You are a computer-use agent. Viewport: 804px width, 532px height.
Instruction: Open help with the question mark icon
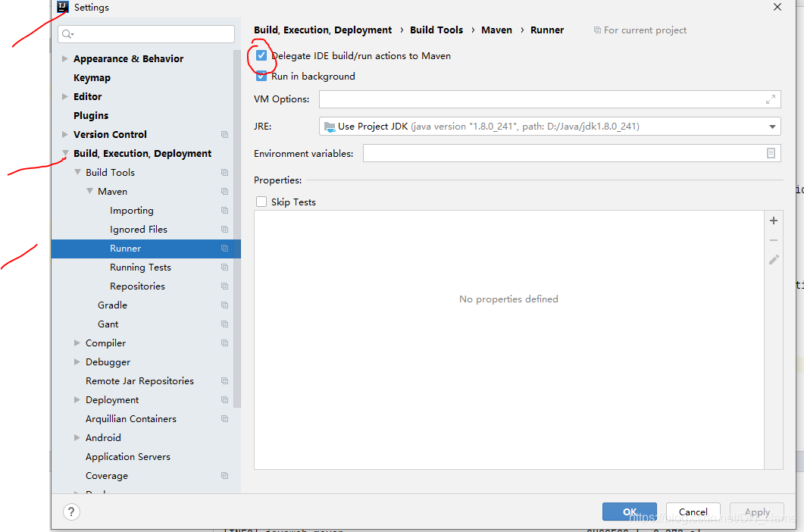point(71,512)
